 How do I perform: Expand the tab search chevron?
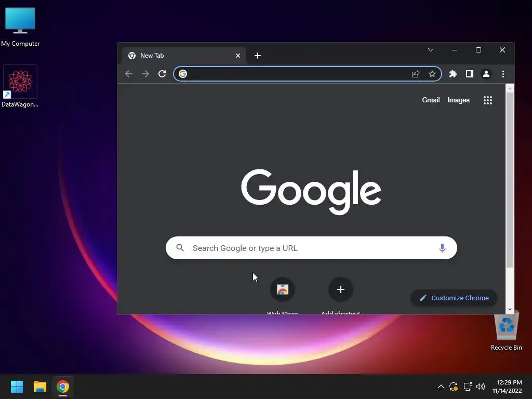pyautogui.click(x=431, y=50)
